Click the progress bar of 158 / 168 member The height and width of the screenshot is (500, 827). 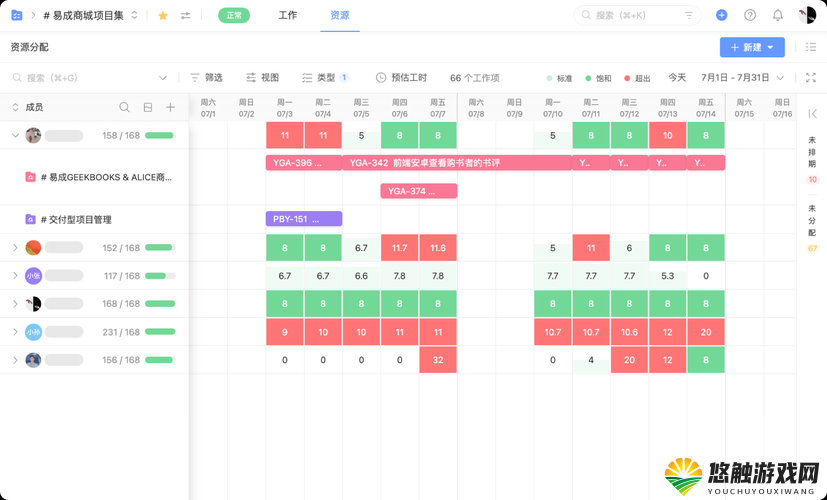[160, 136]
